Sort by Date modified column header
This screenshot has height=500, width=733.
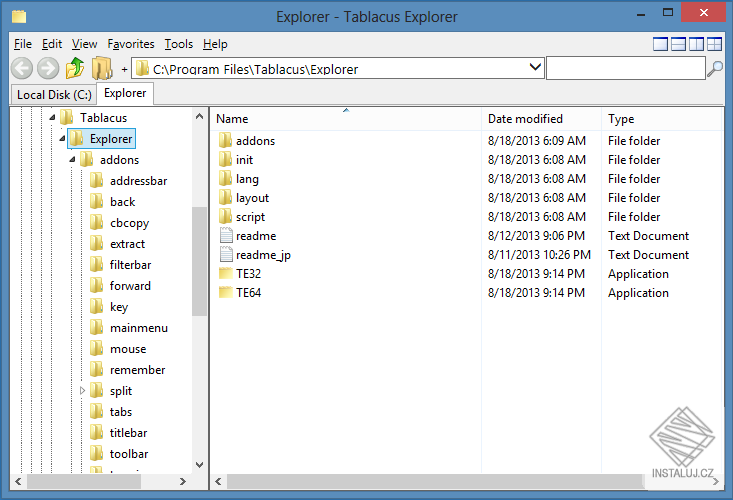[541, 119]
